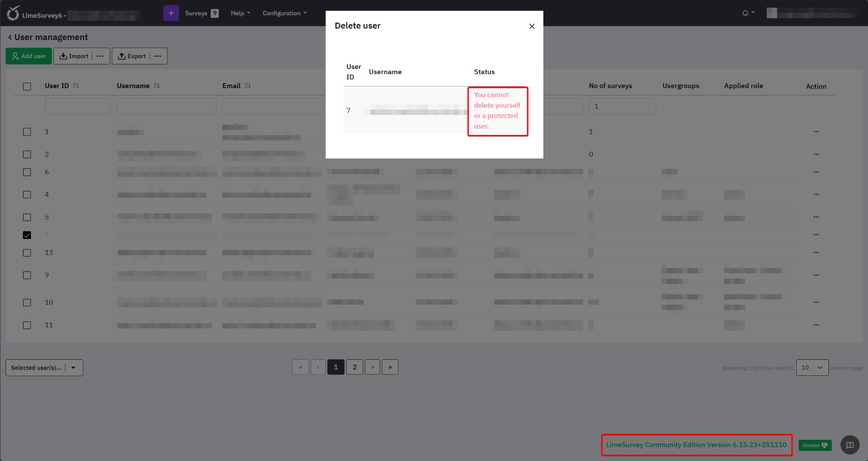868x461 pixels.
Task: Toggle the select-all users checkbox
Action: coord(27,86)
